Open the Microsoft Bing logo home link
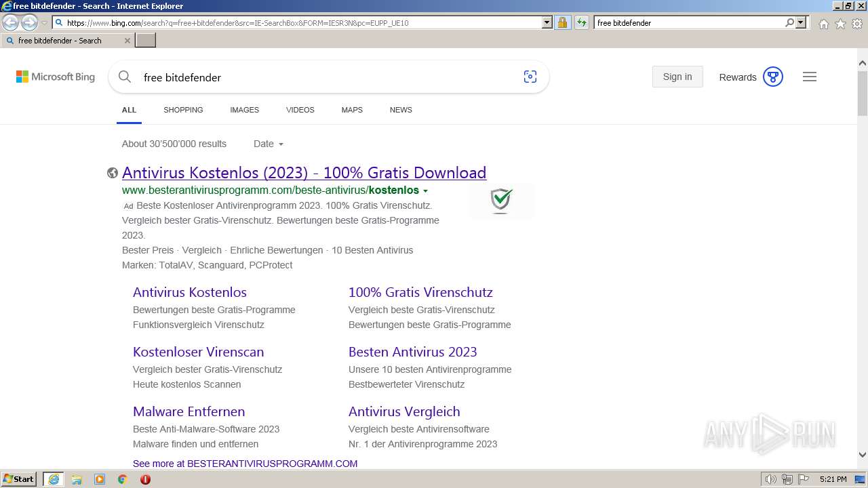868x488 pixels. [56, 77]
